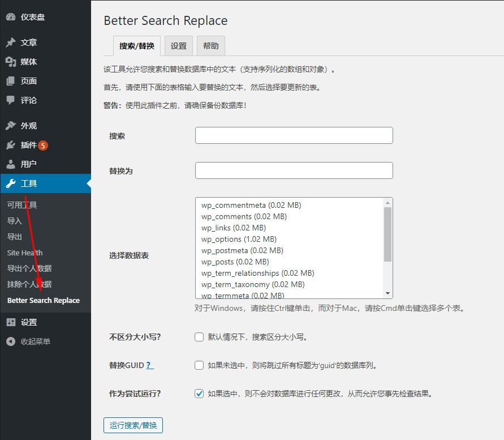Select wp_options (1.02 MB) table
Image resolution: width=504 pixels, height=440 pixels.
pos(239,239)
